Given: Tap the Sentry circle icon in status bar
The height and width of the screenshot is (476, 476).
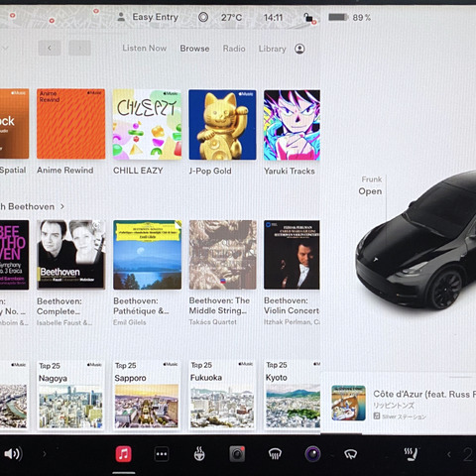Looking at the screenshot, I should coord(203,17).
